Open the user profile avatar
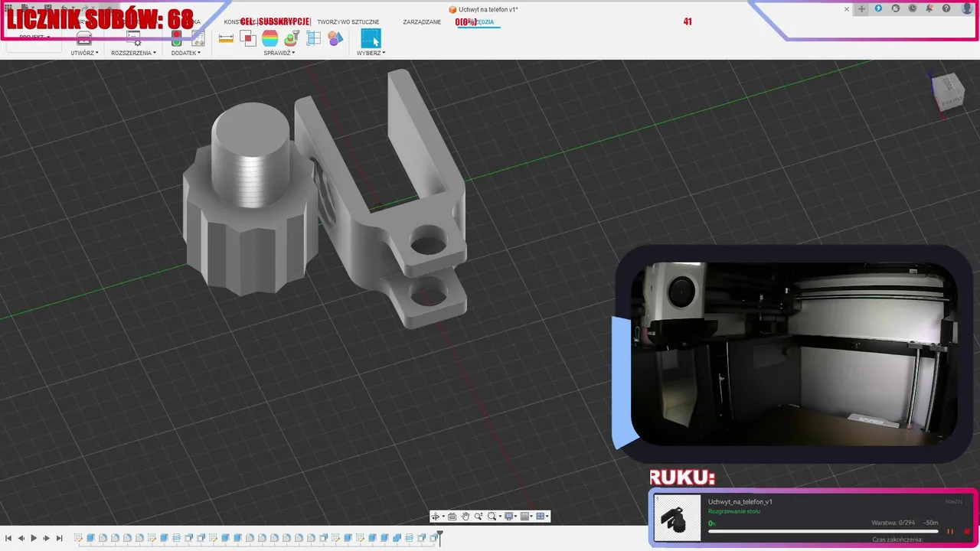The image size is (980, 551). [x=967, y=8]
